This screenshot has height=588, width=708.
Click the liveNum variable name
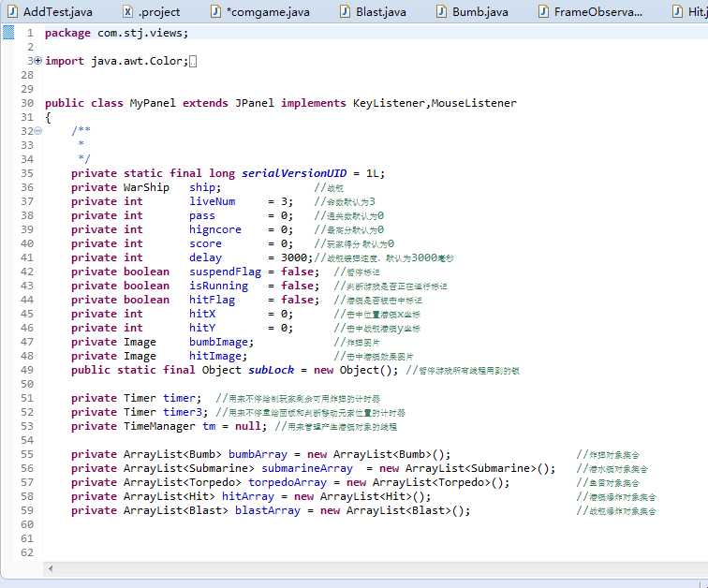tap(213, 201)
